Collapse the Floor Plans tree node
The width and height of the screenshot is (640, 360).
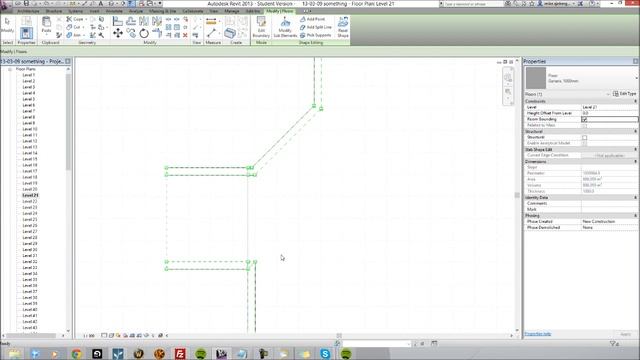coord(9,69)
